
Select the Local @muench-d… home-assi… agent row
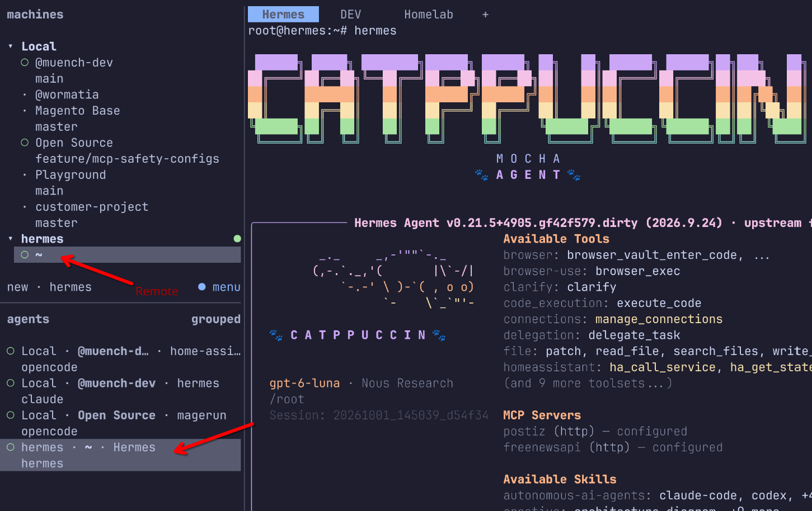120,359
